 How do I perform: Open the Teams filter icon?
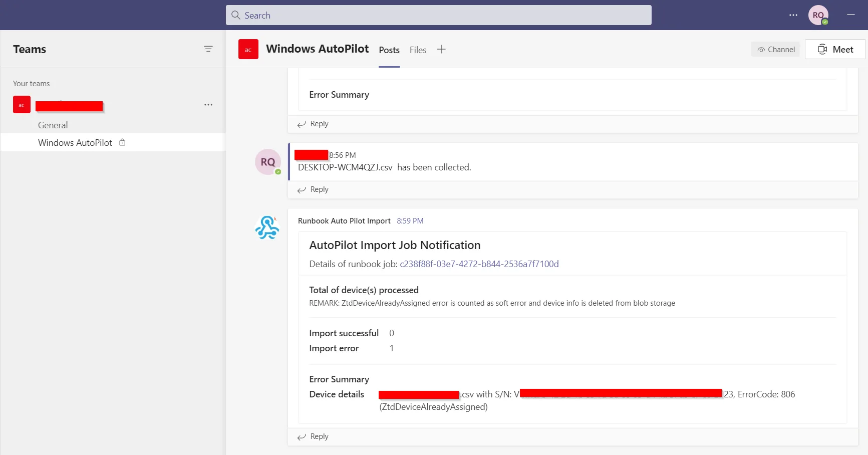[x=208, y=49]
